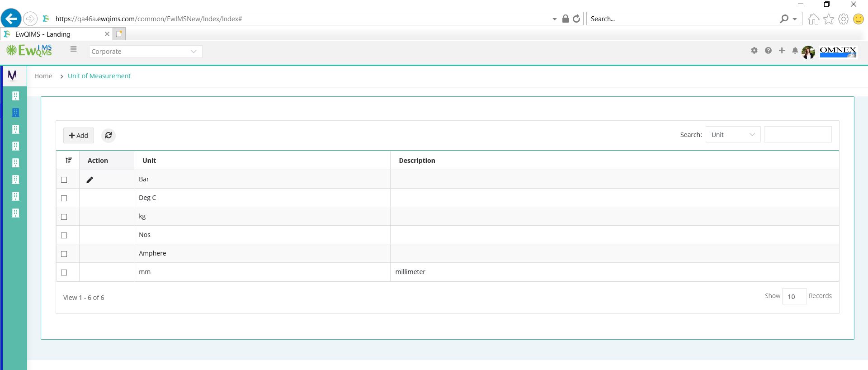The height and width of the screenshot is (370, 868).
Task: Open the Search field Unit dropdown
Action: tap(733, 135)
